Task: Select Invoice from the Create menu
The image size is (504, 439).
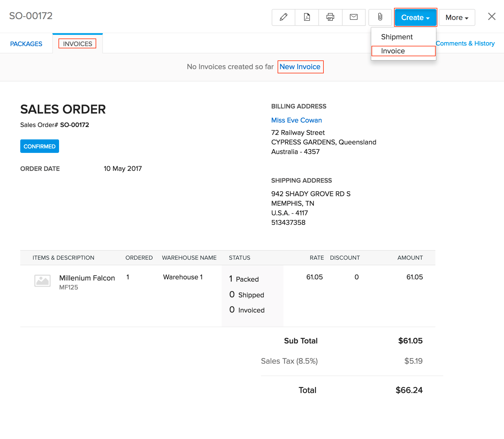Action: click(x=393, y=51)
